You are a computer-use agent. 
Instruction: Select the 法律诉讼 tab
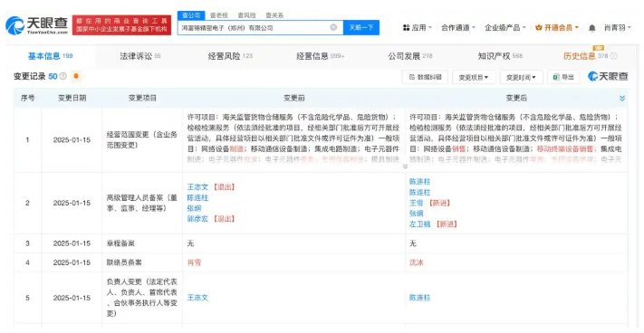140,56
